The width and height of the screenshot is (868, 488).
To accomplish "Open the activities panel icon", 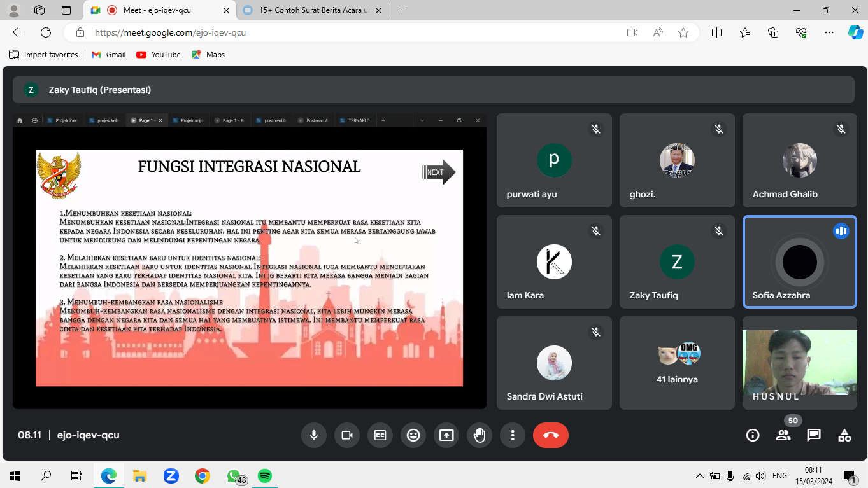I will (x=844, y=435).
